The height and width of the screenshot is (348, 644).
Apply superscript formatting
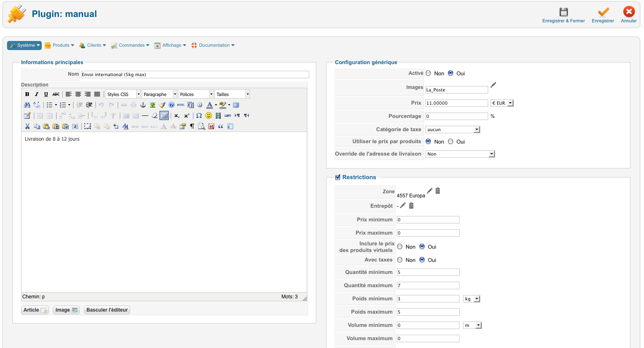coord(187,116)
